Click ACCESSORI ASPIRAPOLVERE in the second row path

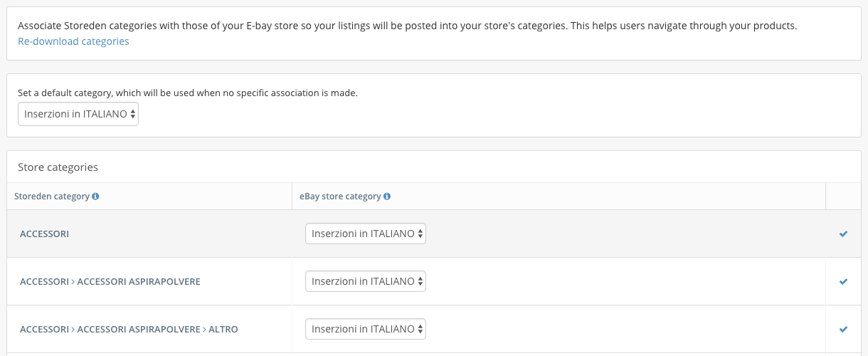tap(139, 281)
